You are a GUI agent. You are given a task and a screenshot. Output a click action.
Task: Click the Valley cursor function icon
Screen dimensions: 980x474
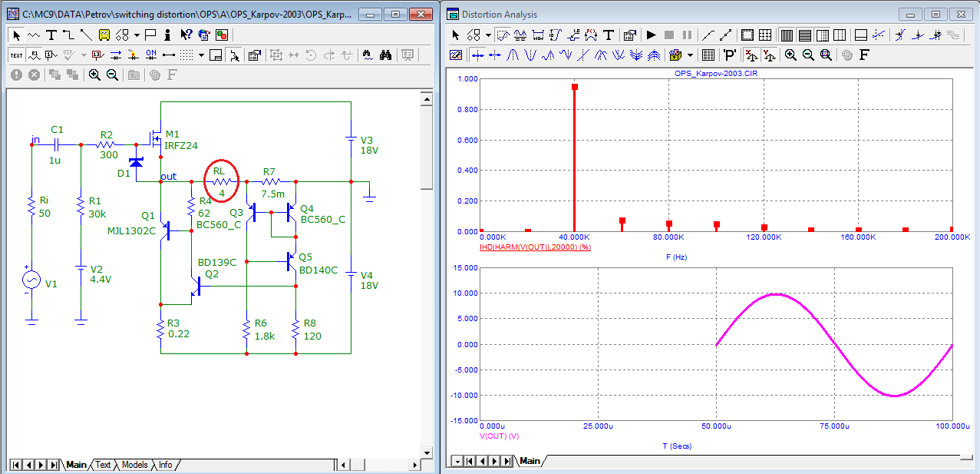point(530,55)
